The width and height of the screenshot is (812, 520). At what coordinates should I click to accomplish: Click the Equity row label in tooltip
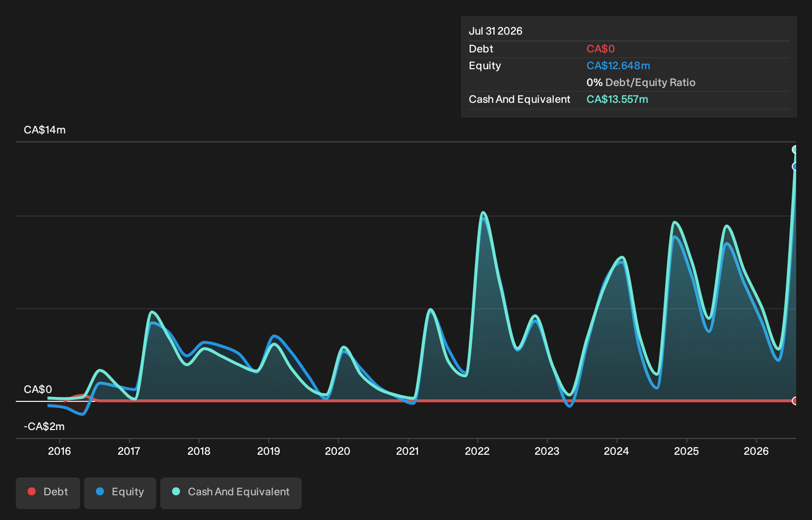[485, 66]
